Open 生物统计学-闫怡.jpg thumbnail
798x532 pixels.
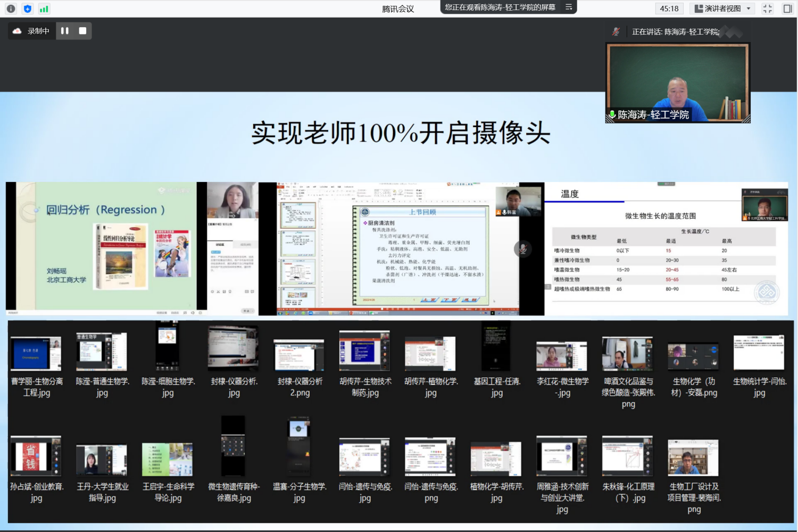click(759, 351)
